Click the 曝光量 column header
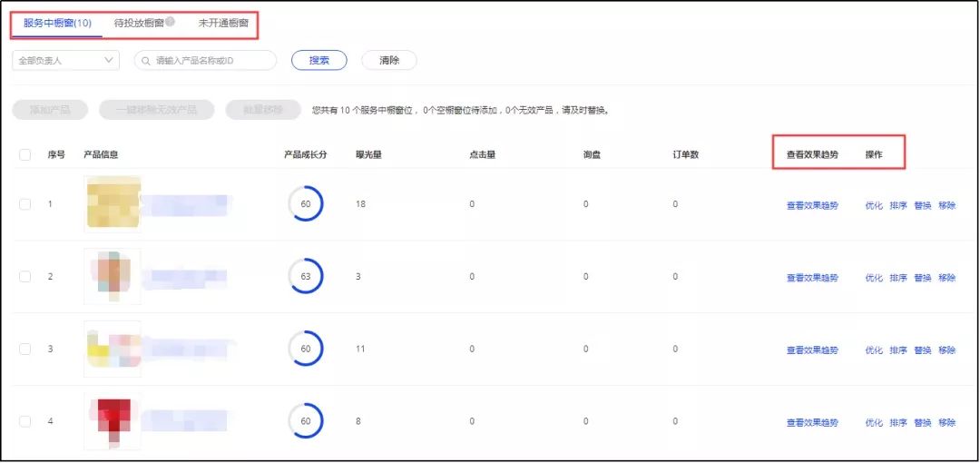The image size is (980, 463). 368,155
